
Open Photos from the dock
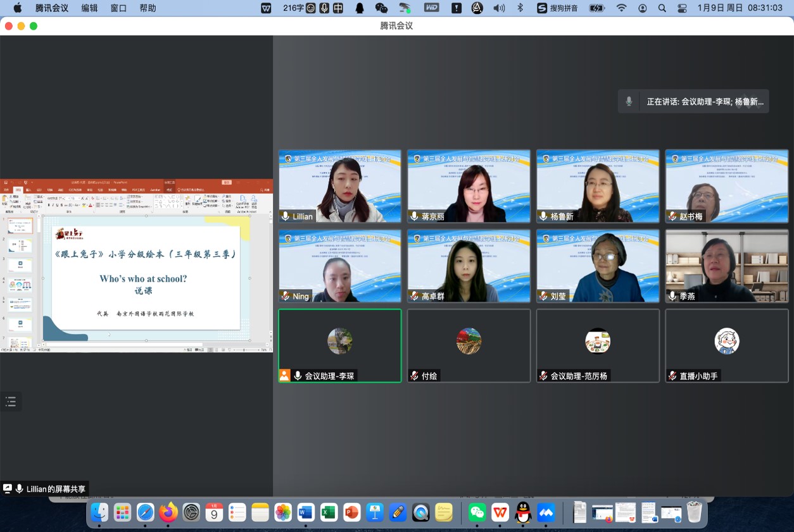tap(283, 512)
